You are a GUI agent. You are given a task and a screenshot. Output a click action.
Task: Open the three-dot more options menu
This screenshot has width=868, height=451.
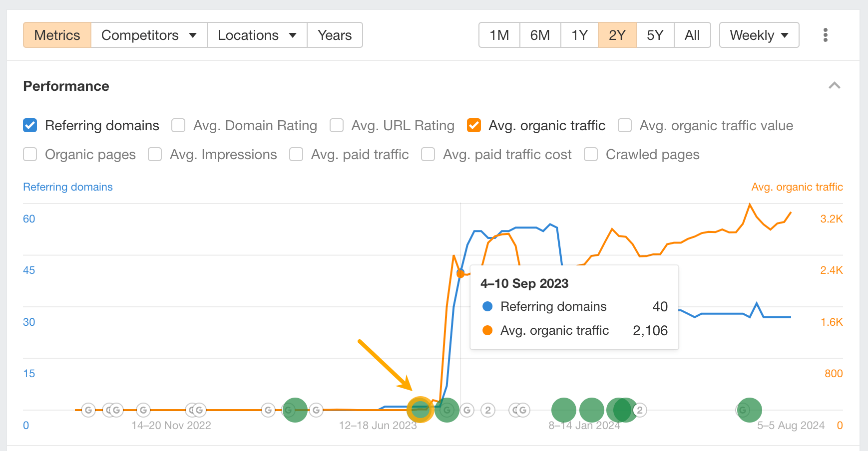(825, 35)
